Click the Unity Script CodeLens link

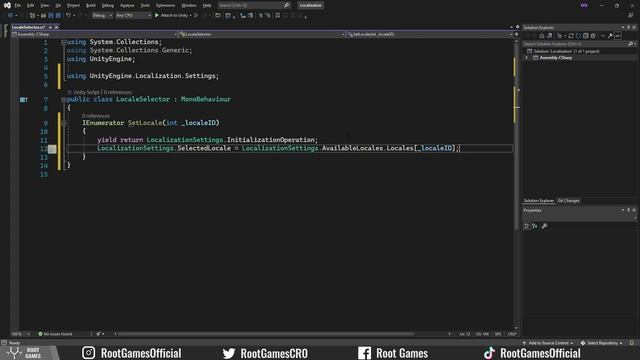point(86,92)
